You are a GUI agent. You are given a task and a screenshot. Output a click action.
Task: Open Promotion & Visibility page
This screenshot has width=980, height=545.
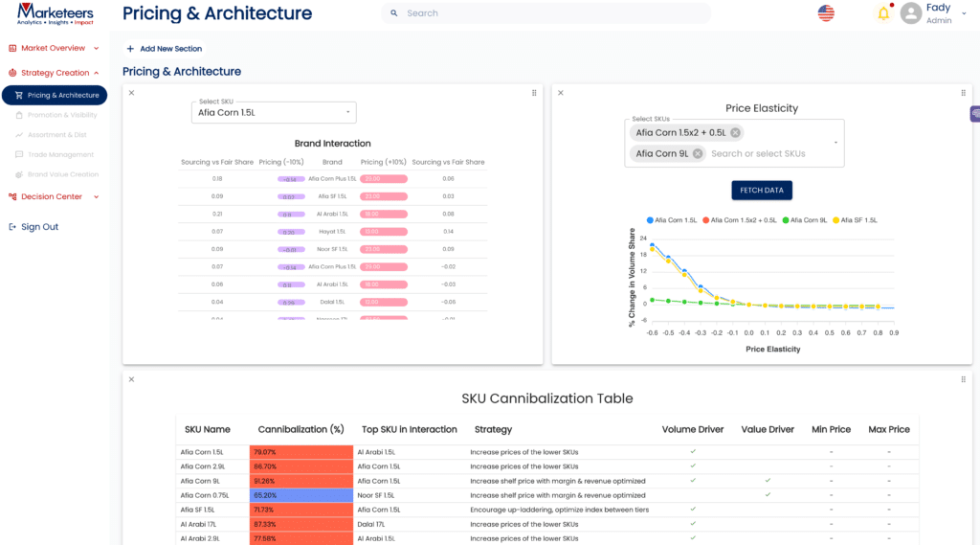click(x=62, y=115)
